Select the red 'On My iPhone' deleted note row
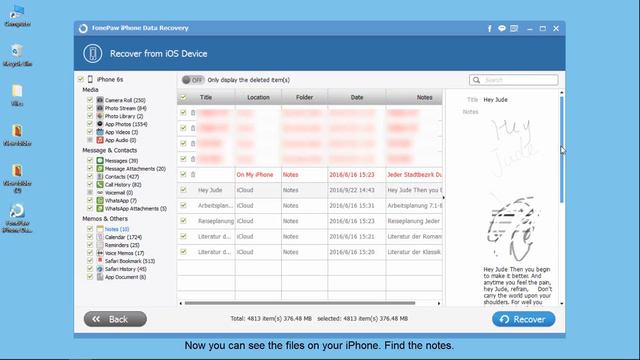The width and height of the screenshot is (640, 360). click(310, 175)
